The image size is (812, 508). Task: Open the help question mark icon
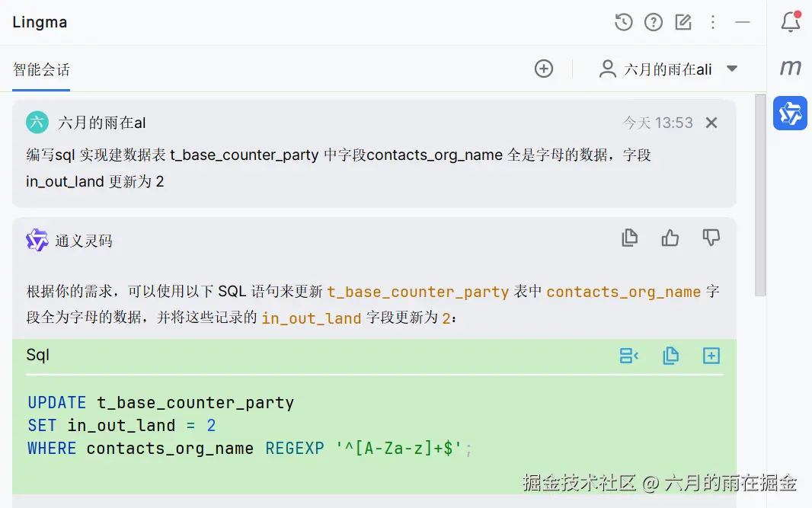point(654,22)
